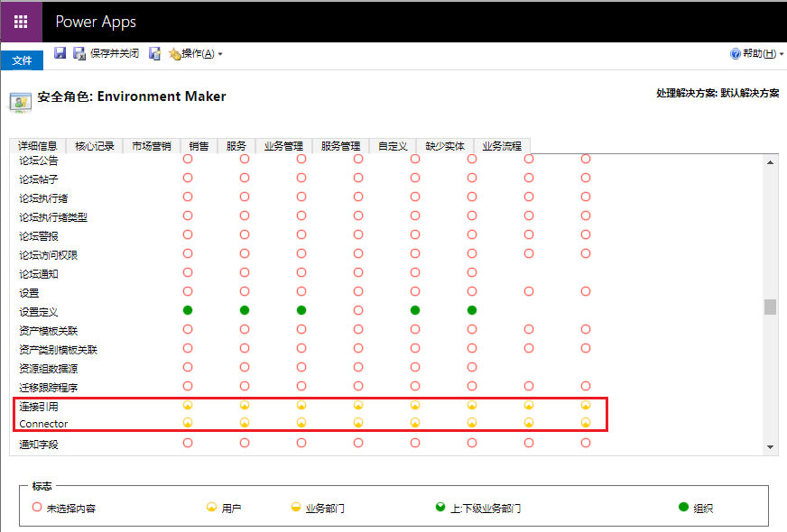Click the 论坛通知 row label
Viewport: 787px width, 532px height.
coord(39,274)
